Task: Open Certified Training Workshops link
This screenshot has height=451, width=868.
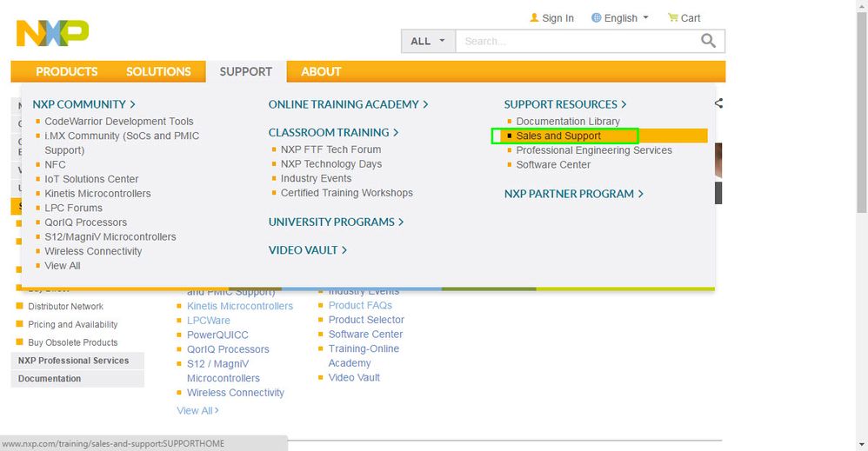Action: point(346,193)
